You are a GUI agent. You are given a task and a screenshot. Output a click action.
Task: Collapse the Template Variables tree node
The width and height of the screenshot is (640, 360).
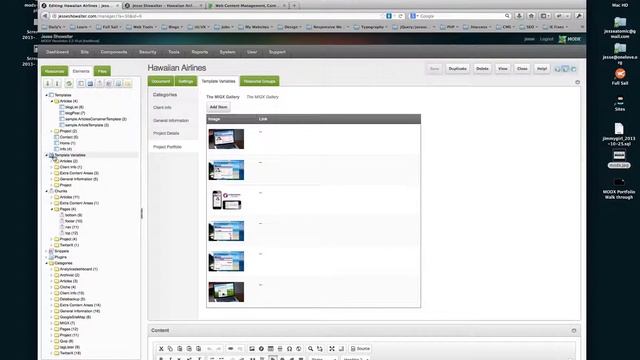tap(47, 155)
